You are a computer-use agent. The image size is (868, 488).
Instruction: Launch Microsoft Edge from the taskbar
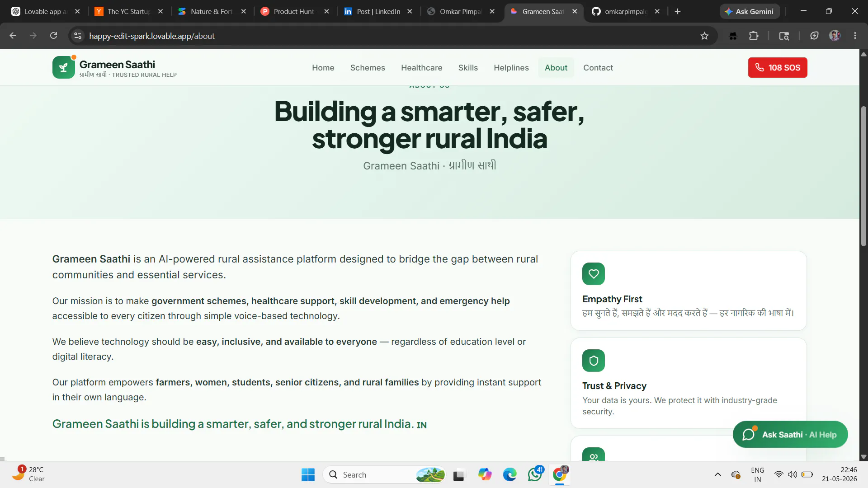[509, 475]
